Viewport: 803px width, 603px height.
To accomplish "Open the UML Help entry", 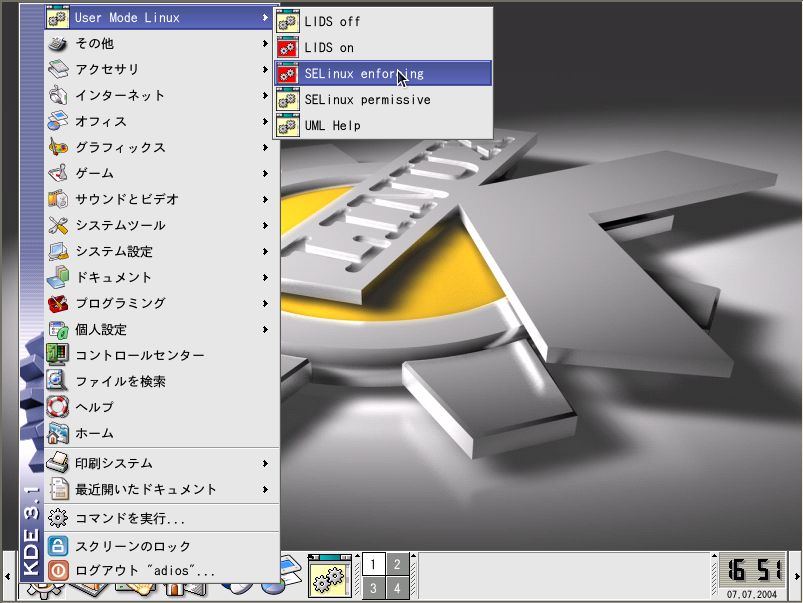I will 383,126.
